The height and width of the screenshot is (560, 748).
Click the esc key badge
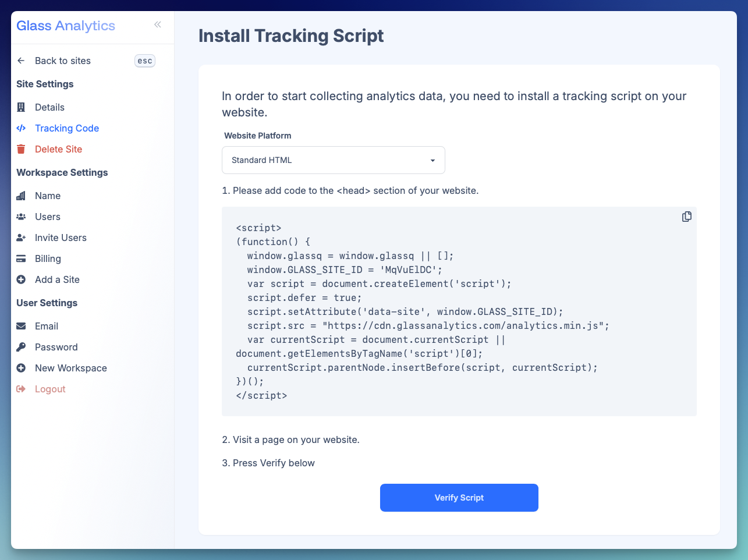coord(145,61)
